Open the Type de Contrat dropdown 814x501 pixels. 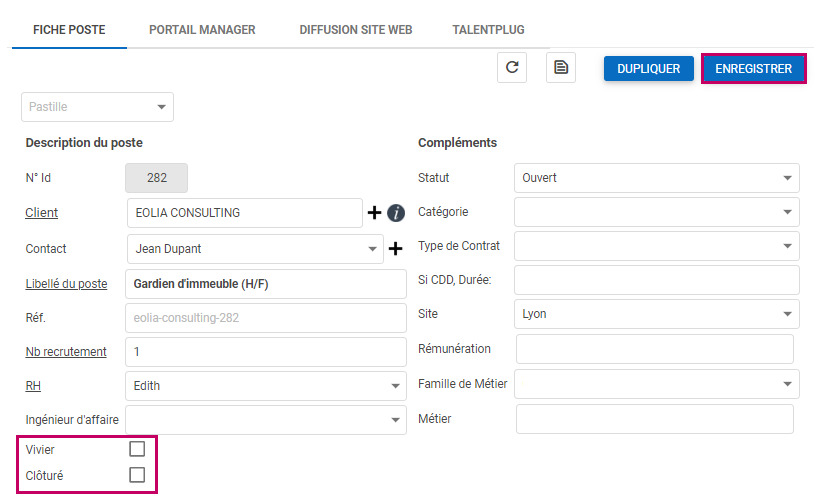[656, 246]
